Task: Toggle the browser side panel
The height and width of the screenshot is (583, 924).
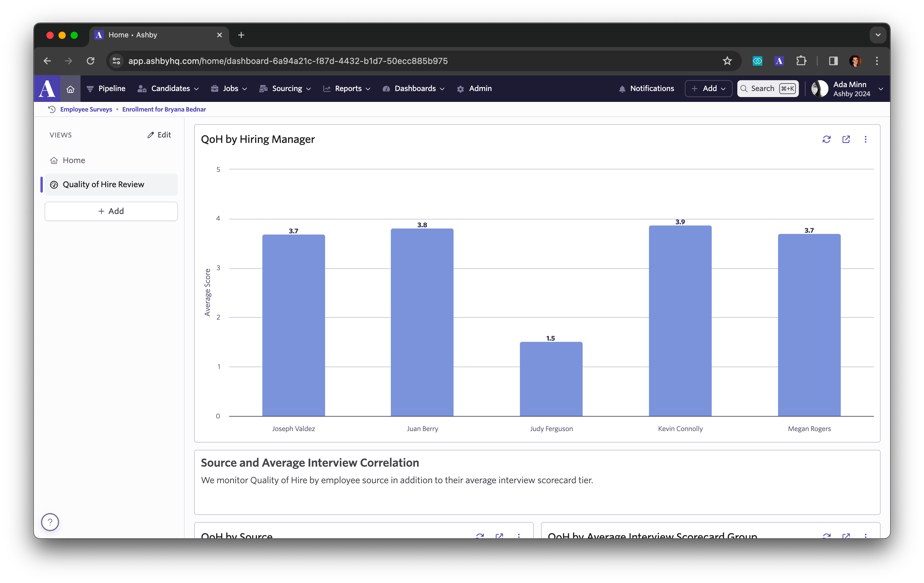Action: (833, 61)
